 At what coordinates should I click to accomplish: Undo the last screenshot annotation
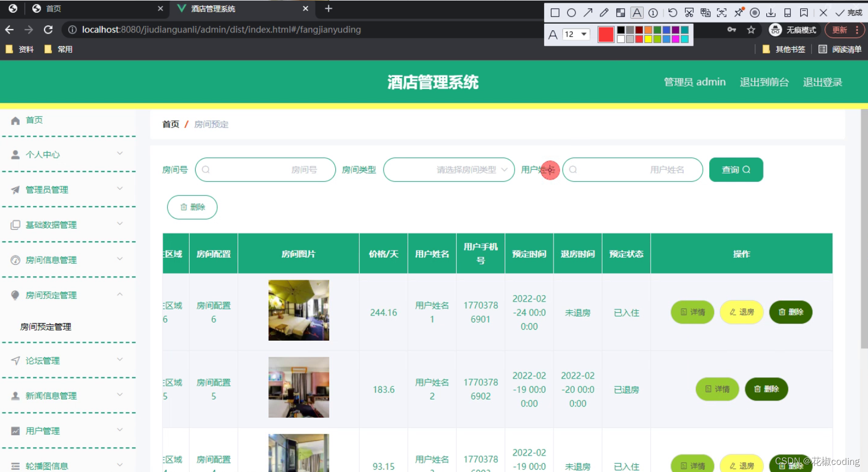click(673, 13)
